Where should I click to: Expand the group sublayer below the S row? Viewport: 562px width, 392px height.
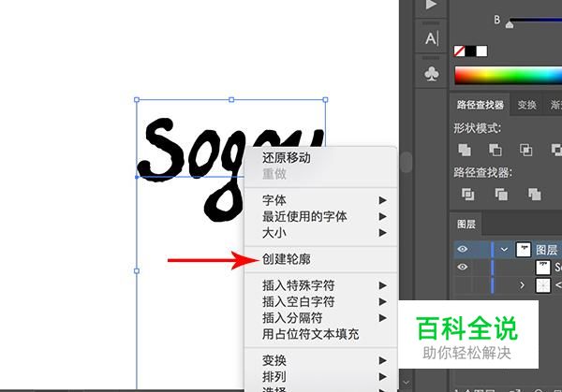pyautogui.click(x=522, y=285)
